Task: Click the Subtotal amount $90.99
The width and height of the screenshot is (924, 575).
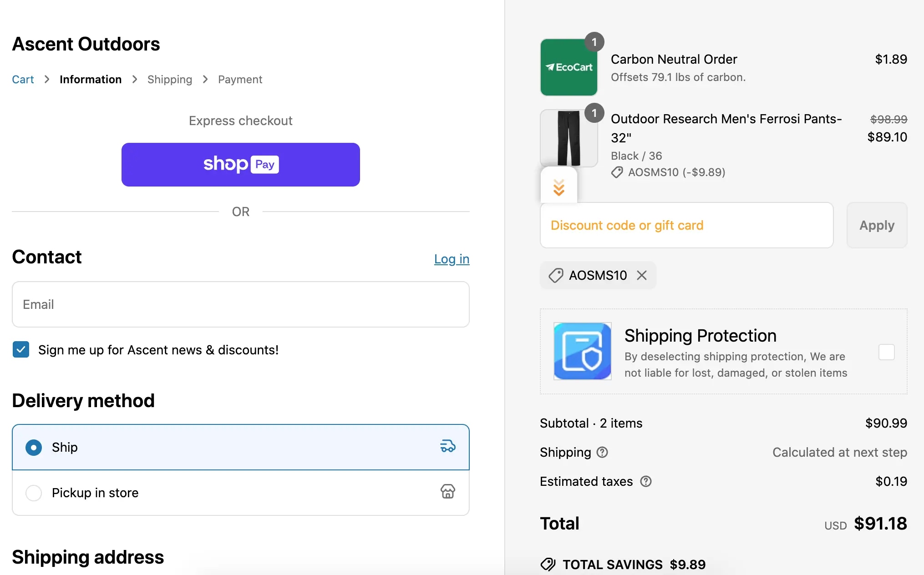Action: 886,423
